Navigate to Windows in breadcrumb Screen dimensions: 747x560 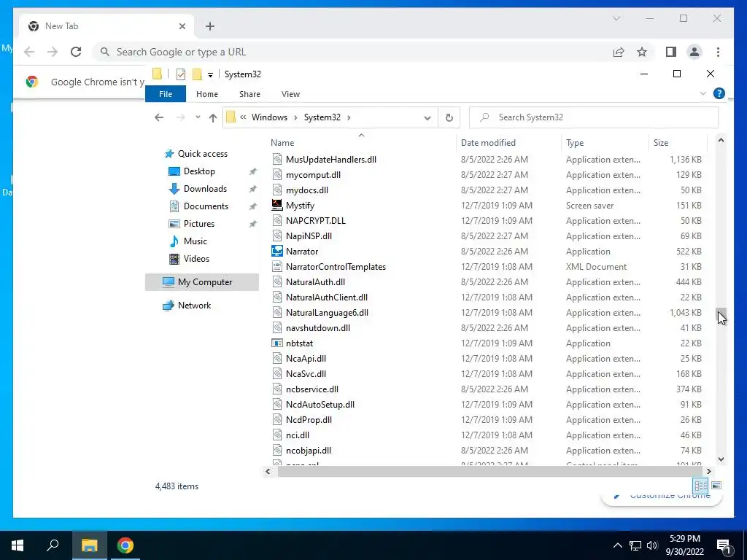point(269,117)
